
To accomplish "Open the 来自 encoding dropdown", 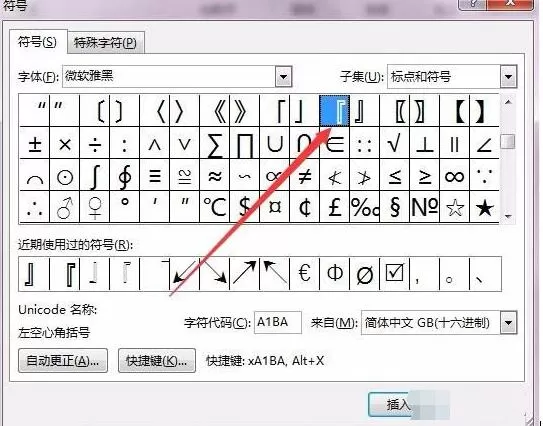I will click(508, 323).
